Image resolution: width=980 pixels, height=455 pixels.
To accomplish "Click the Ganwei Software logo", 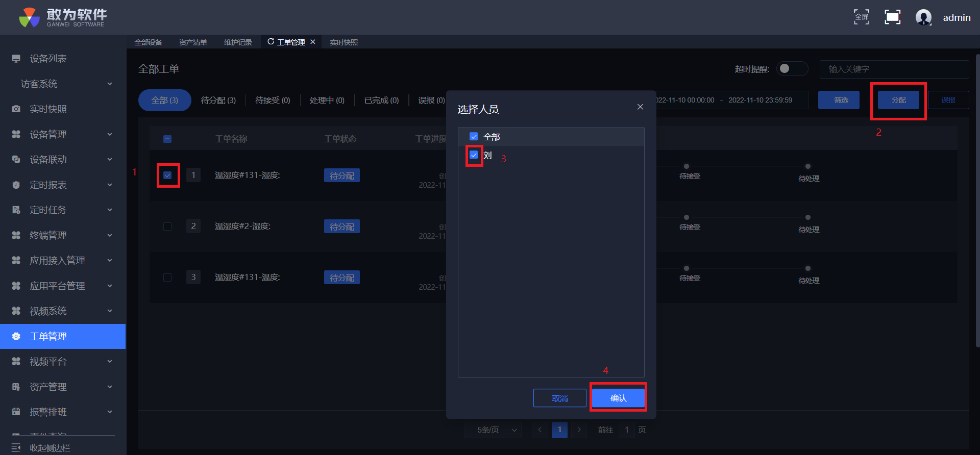I will click(63, 17).
